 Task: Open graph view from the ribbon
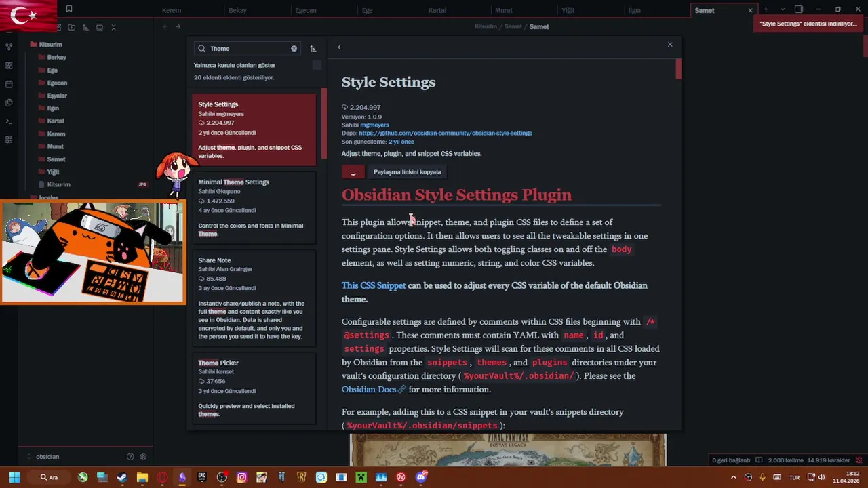point(9,47)
